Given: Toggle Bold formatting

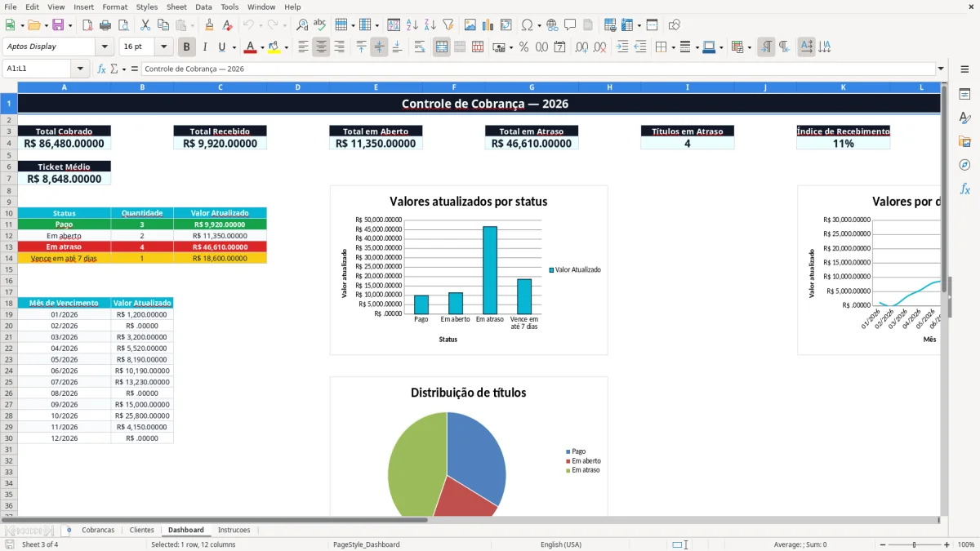Looking at the screenshot, I should coord(187,47).
